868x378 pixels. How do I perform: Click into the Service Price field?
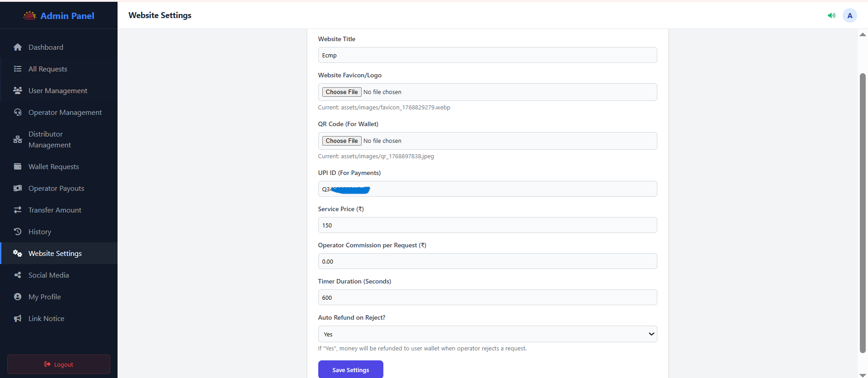point(487,226)
